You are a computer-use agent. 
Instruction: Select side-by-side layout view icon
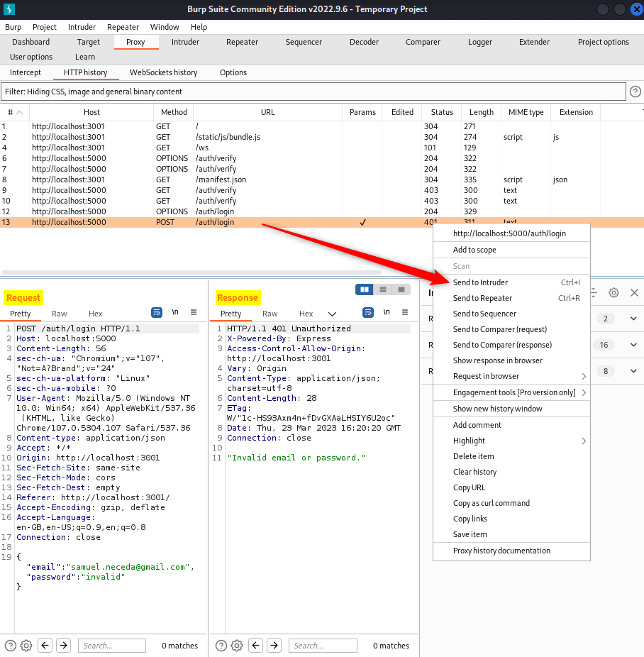365,289
